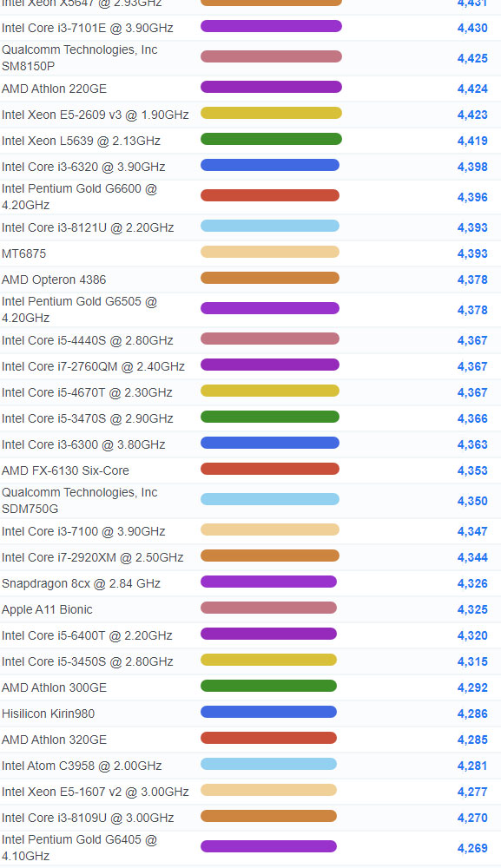Click the 4,344 score value
This screenshot has height=868, width=501.
point(472,558)
